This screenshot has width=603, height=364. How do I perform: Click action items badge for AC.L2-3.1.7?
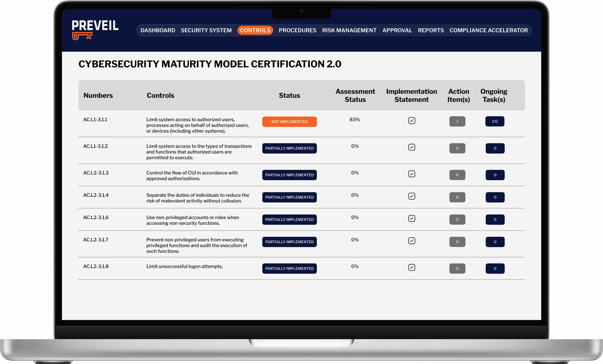[x=457, y=242]
